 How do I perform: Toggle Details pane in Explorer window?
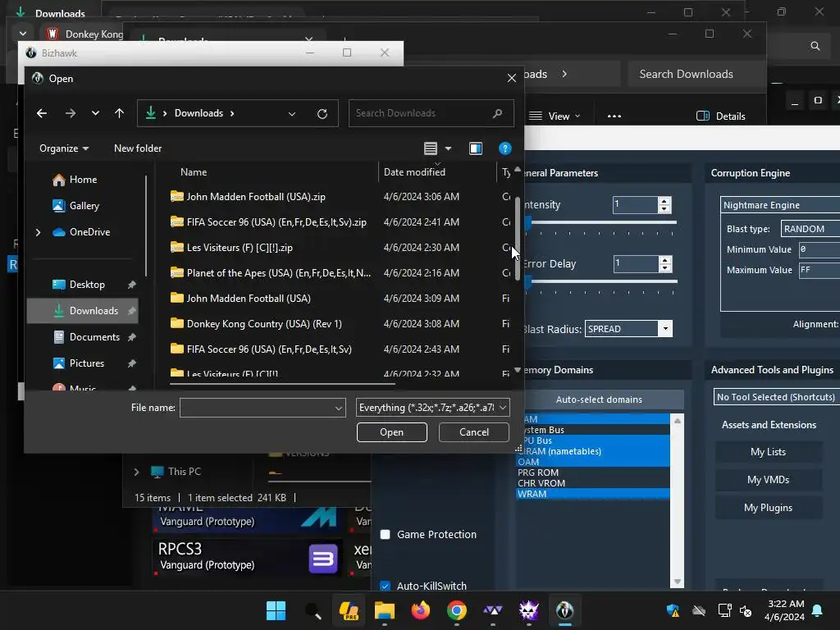pyautogui.click(x=720, y=116)
